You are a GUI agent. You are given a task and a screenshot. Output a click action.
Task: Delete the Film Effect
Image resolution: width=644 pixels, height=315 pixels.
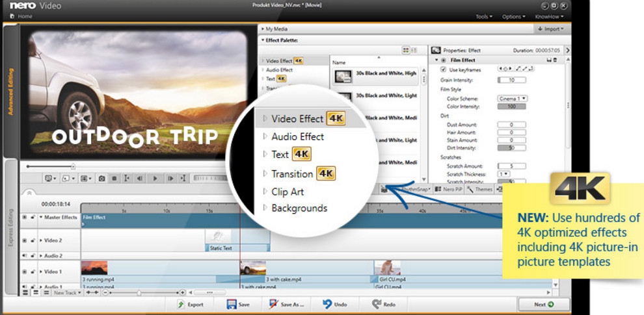pyautogui.click(x=556, y=60)
